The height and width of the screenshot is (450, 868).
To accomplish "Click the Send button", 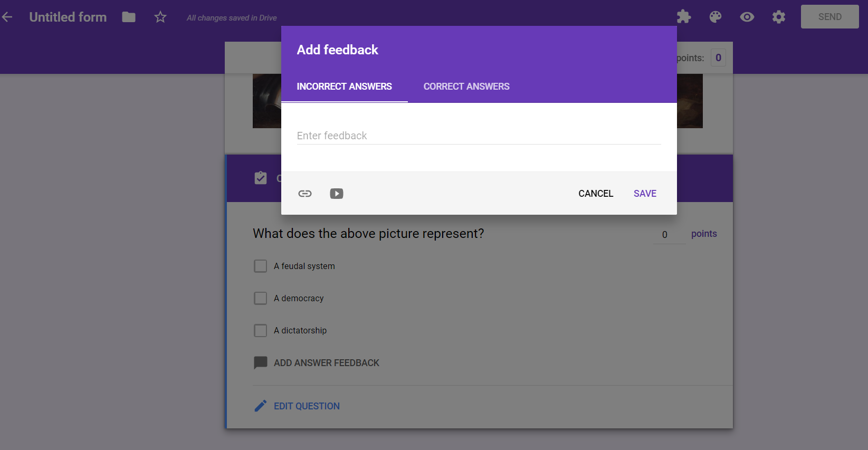I will click(x=829, y=17).
